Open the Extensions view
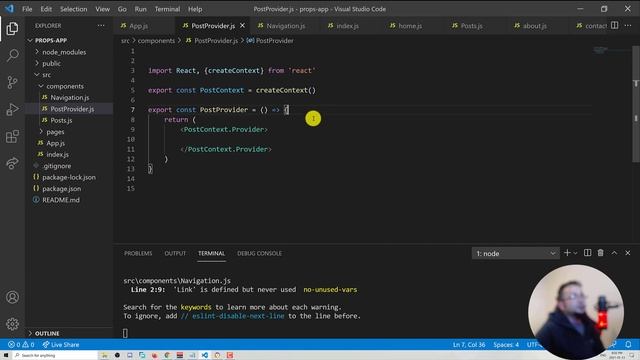 (x=12, y=136)
